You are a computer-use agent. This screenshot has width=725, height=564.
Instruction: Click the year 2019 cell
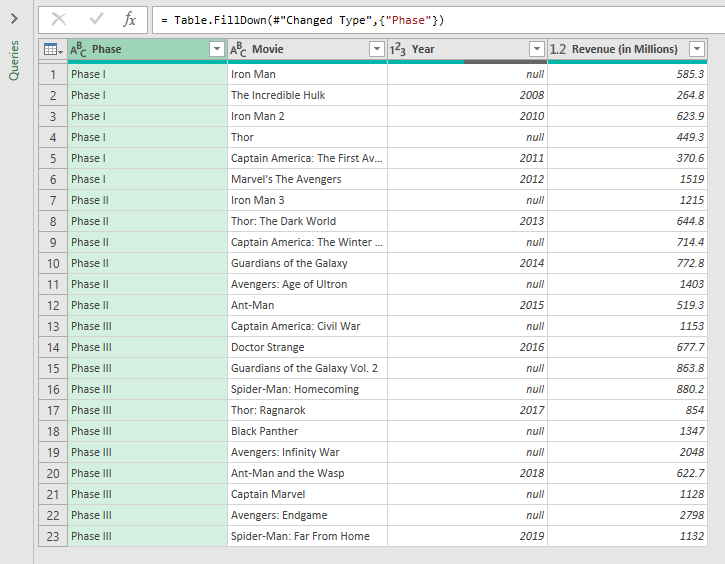pyautogui.click(x=467, y=536)
